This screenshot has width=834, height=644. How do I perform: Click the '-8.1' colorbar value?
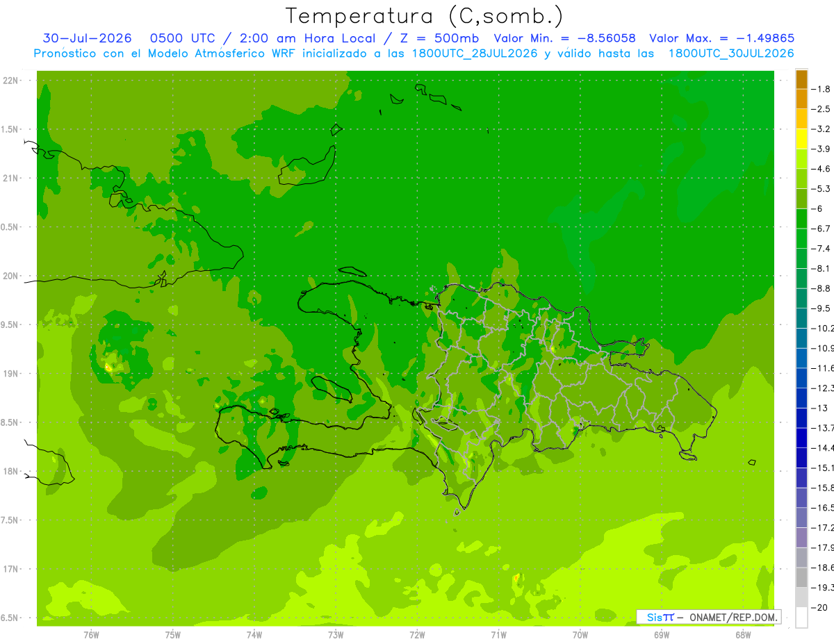coord(821,268)
